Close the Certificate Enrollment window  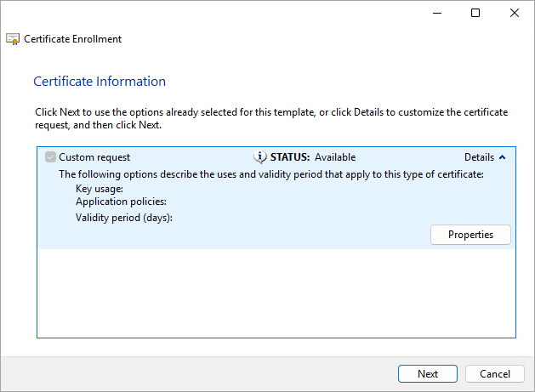pos(515,13)
